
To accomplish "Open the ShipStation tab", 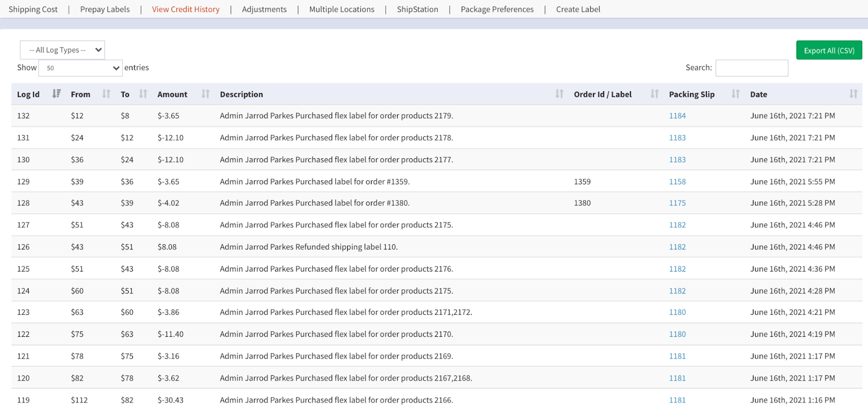I will [x=417, y=9].
